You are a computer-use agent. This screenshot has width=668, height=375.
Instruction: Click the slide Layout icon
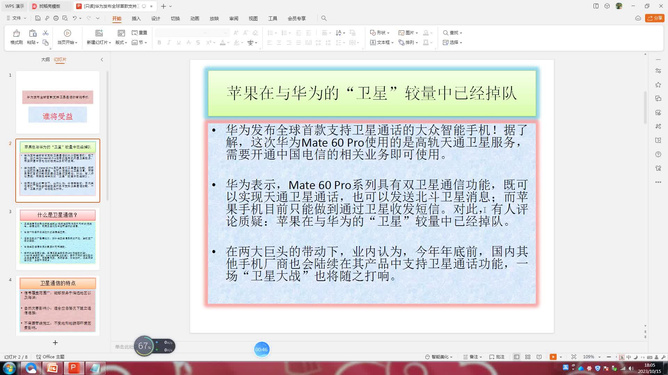pyautogui.click(x=121, y=33)
